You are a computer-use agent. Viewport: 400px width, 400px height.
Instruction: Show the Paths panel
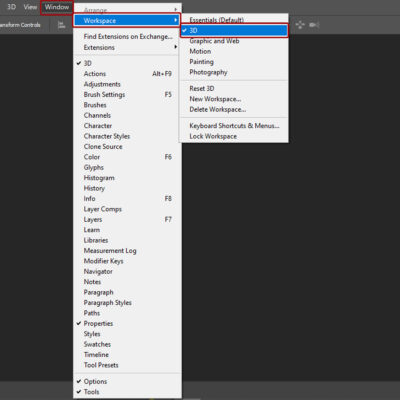click(x=127, y=313)
